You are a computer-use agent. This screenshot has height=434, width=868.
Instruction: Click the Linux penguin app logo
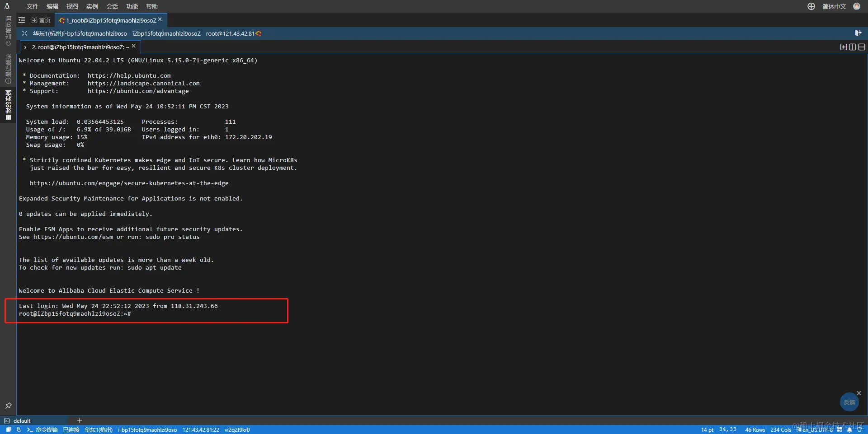(x=7, y=6)
